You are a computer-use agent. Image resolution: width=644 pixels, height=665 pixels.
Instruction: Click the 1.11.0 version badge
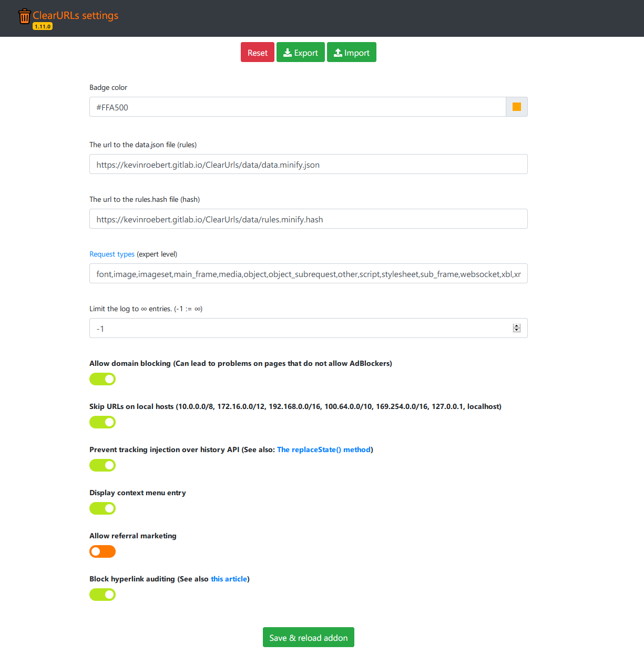tap(43, 26)
